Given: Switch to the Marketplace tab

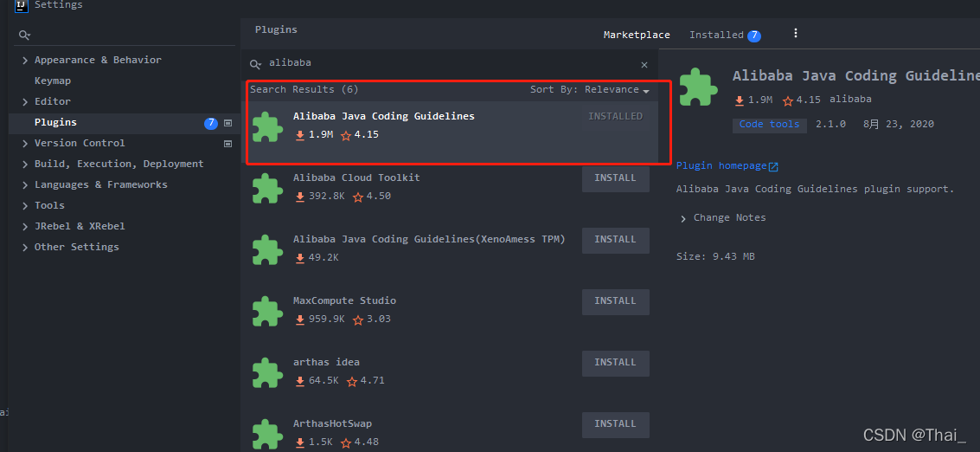Looking at the screenshot, I should [x=637, y=35].
